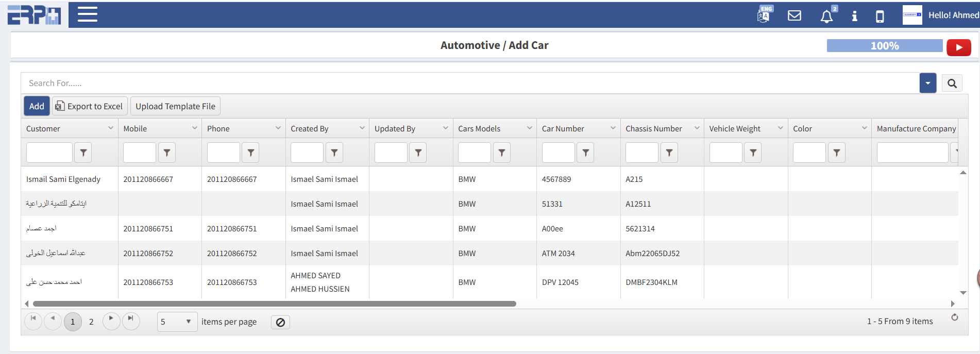Viewport: 980px width, 354px height.
Task: Click the Add button
Action: pyautogui.click(x=37, y=106)
